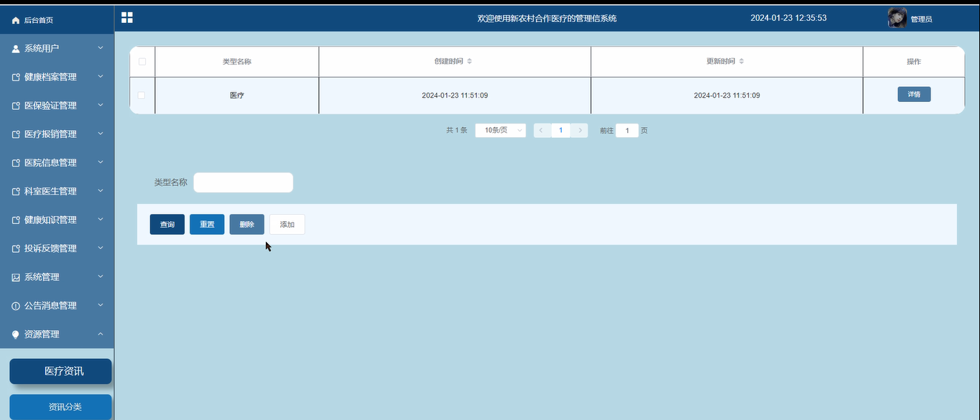
Task: Check the box for the 医疗 row
Action: pos(142,95)
